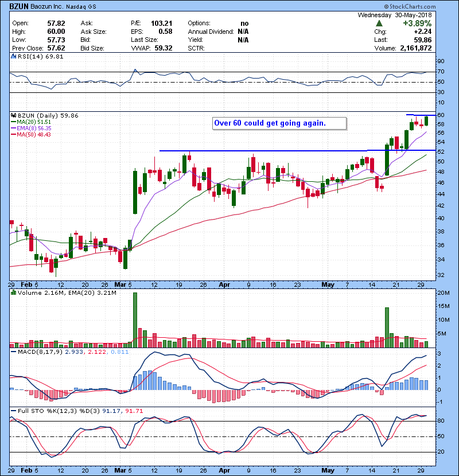This screenshot has height=476, width=459.
Task: Click the MA(20) 51.51 legend entry
Action: click(x=32, y=122)
